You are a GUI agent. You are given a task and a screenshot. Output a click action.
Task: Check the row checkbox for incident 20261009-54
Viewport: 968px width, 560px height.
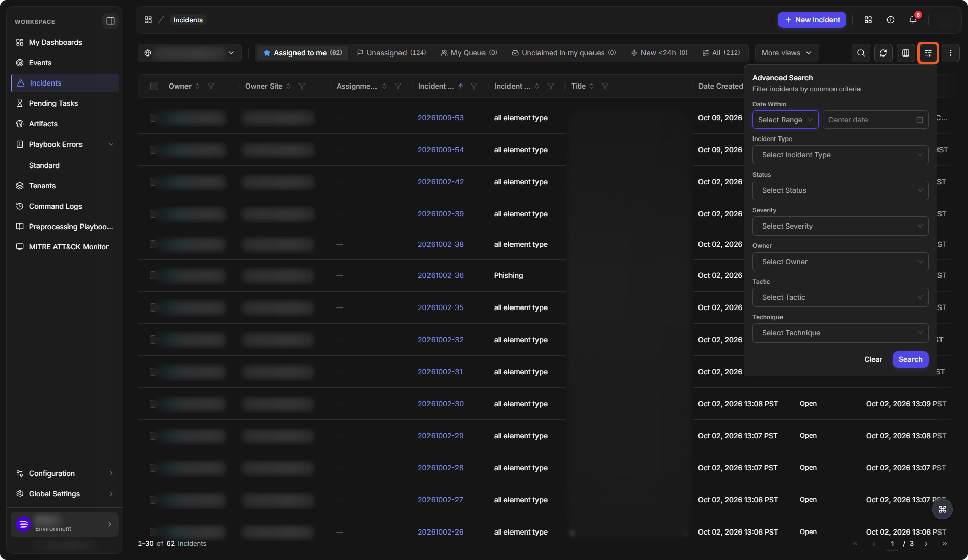153,150
